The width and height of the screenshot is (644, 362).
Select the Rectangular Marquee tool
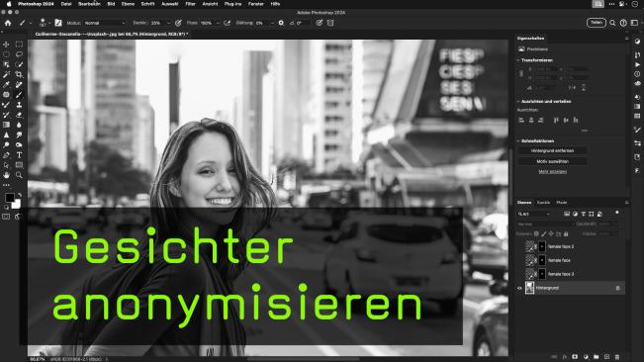(19, 44)
